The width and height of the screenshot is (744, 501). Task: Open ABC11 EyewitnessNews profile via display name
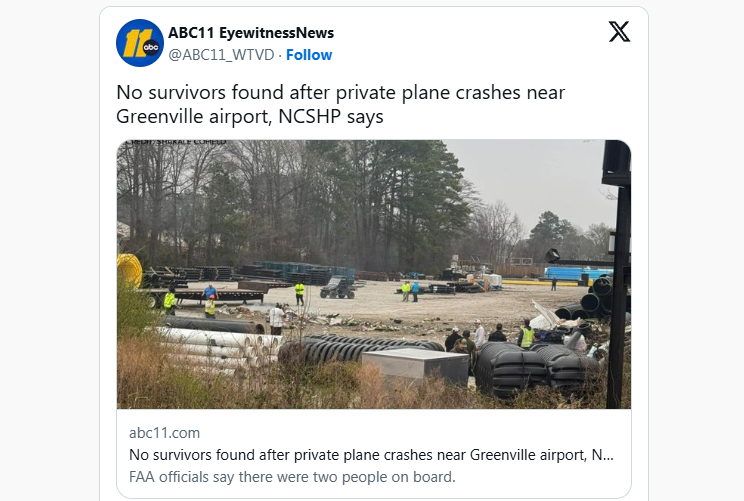251,33
